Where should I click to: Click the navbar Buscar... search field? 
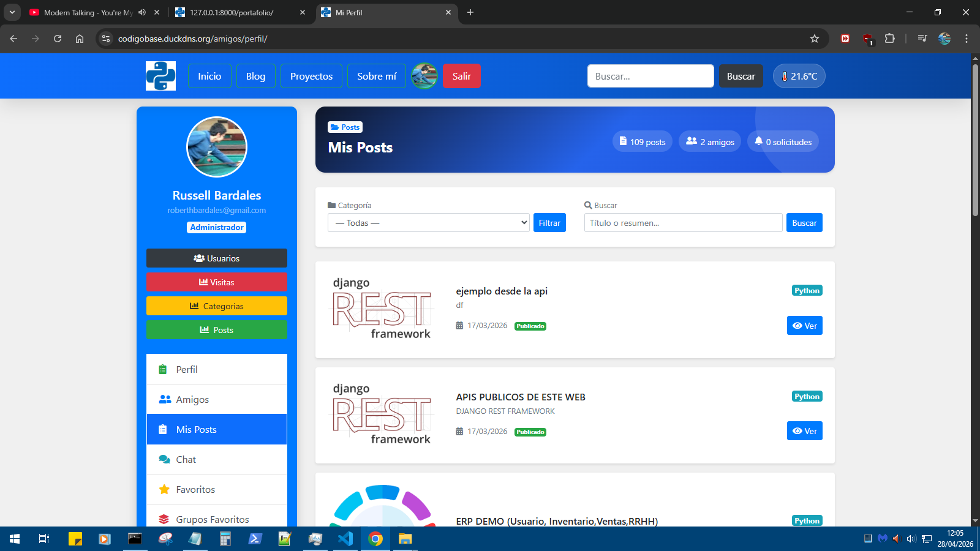pos(650,76)
